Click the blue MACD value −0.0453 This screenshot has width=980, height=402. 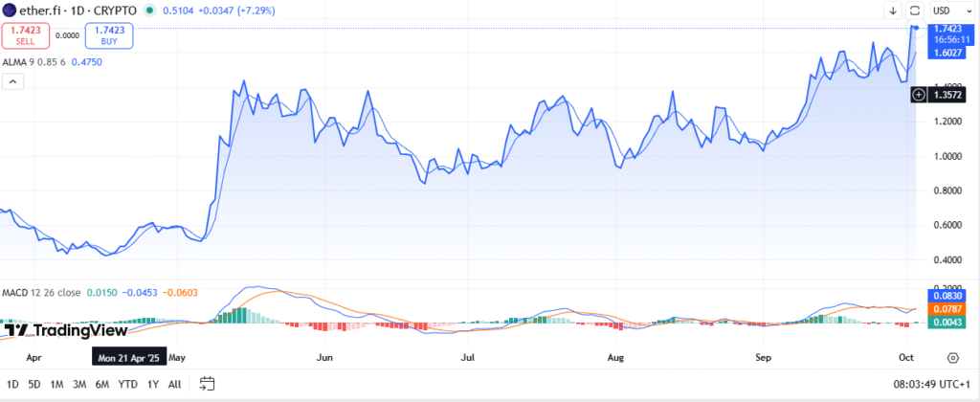pos(140,293)
